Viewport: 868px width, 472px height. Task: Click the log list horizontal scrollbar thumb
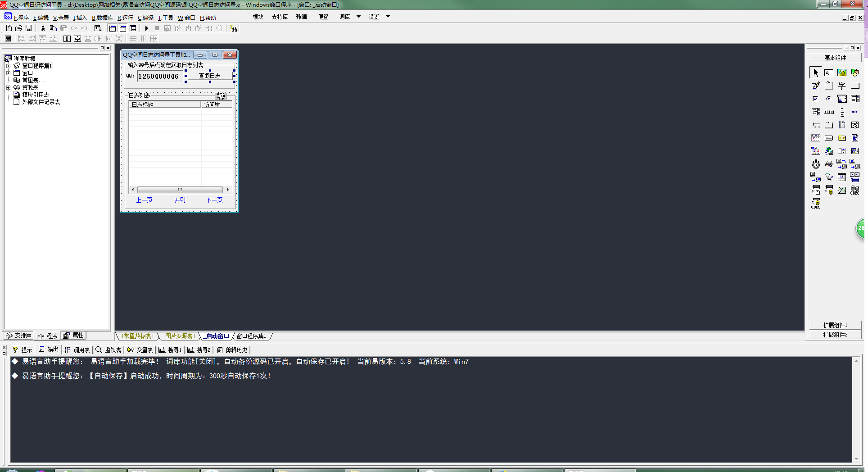tap(180, 190)
